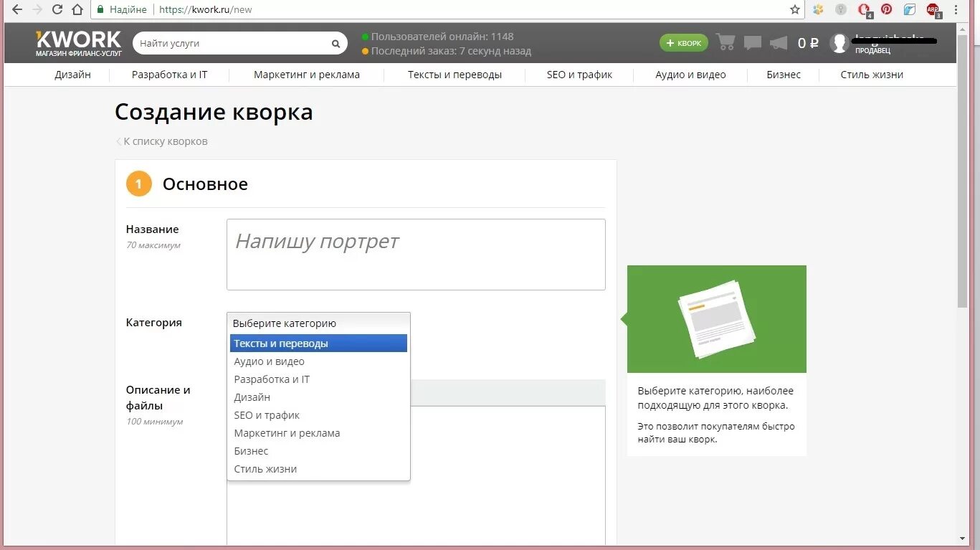The width and height of the screenshot is (980, 550).
Task: Select Дизайн in the category list
Action: [318, 397]
